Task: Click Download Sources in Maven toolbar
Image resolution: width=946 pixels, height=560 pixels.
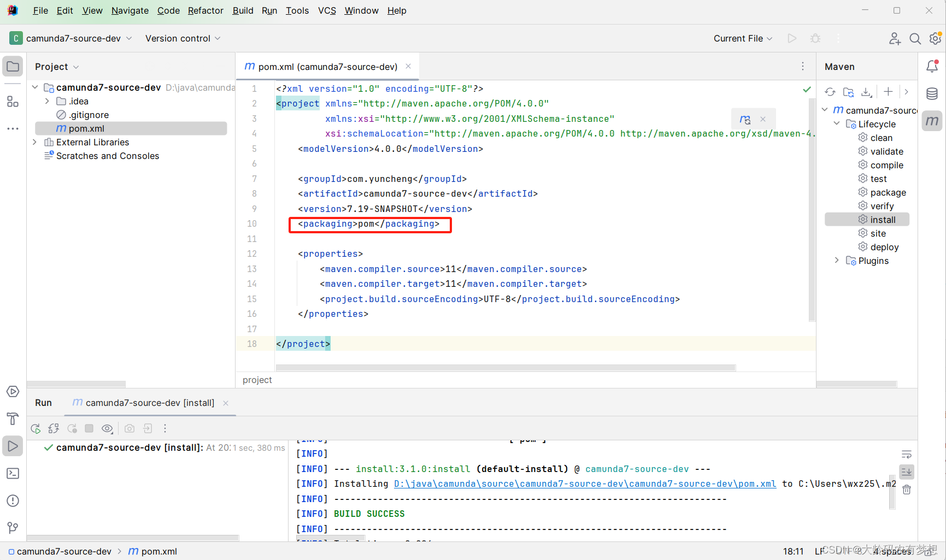Action: (x=867, y=92)
